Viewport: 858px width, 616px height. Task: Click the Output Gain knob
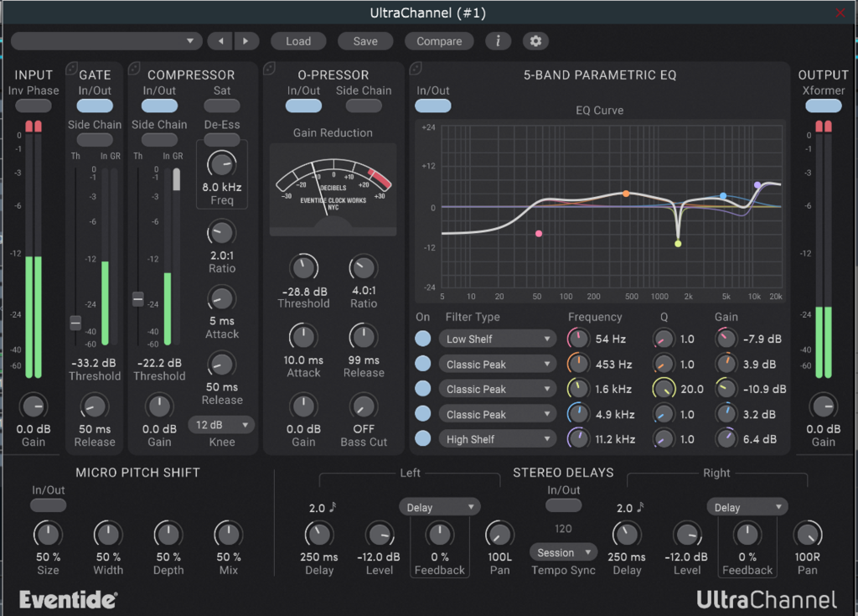(824, 406)
